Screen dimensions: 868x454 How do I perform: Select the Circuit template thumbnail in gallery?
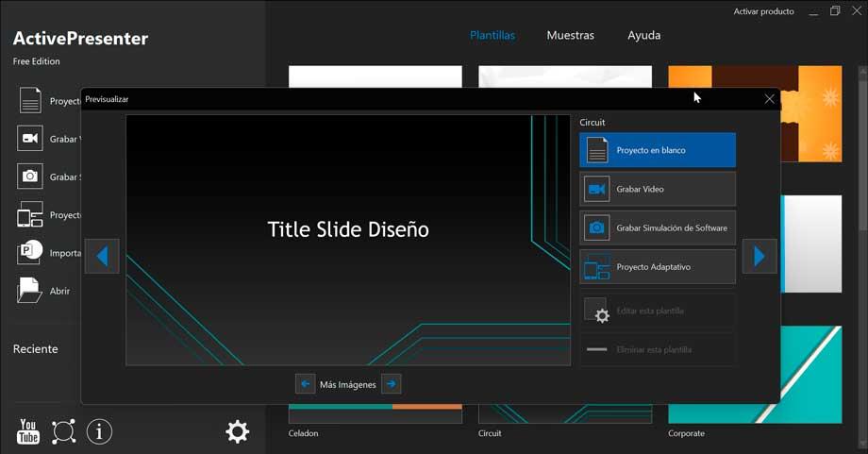[x=565, y=414]
